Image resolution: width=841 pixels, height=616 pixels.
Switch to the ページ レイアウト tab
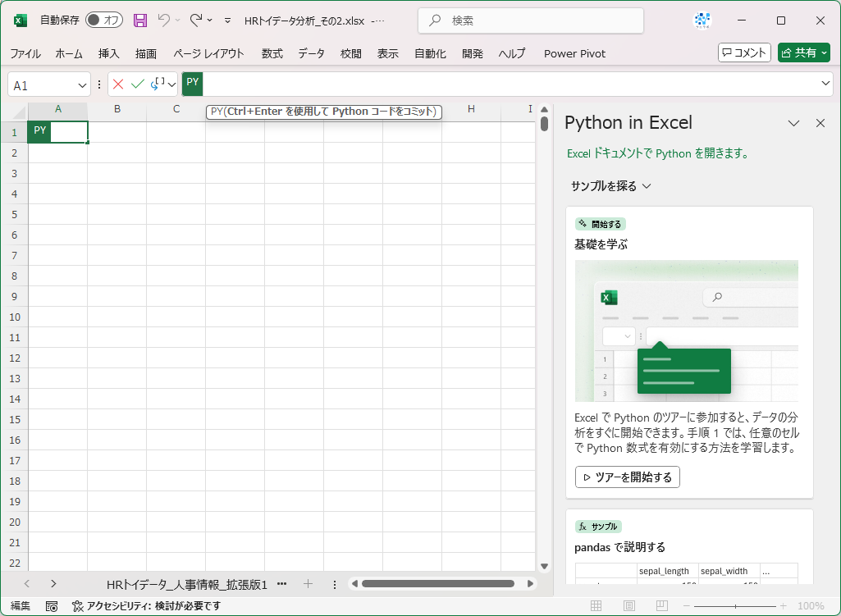pos(208,53)
